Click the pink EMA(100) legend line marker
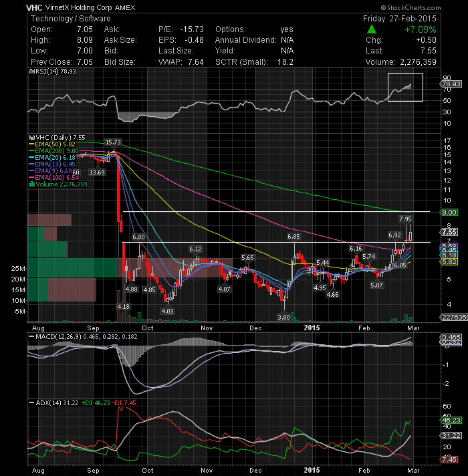Viewport: 468px width, 476px height. [x=31, y=178]
